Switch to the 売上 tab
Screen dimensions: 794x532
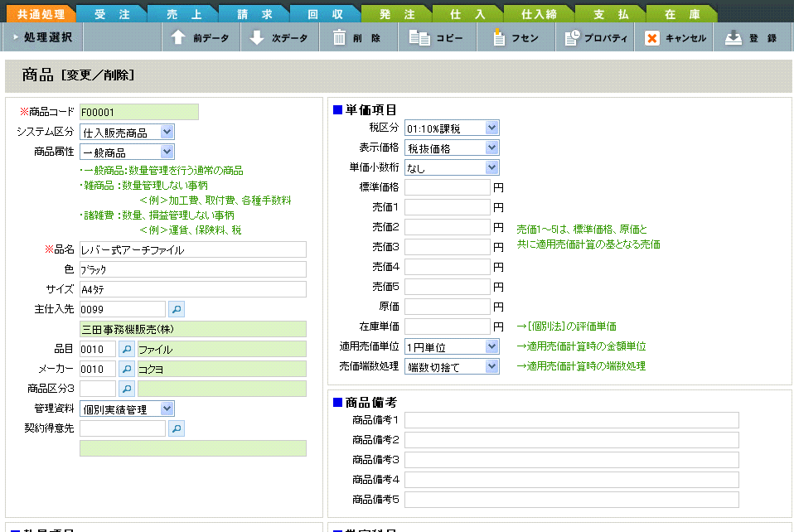click(184, 14)
